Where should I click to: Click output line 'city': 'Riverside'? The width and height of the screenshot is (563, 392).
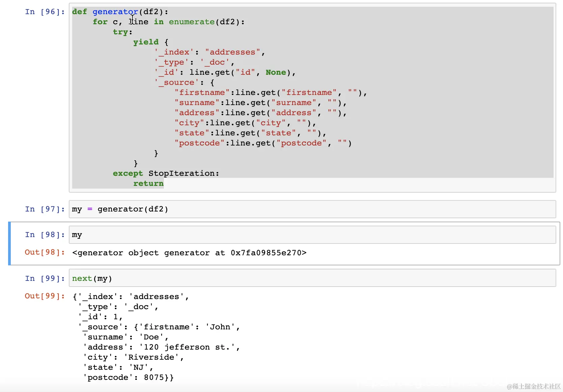tap(133, 357)
